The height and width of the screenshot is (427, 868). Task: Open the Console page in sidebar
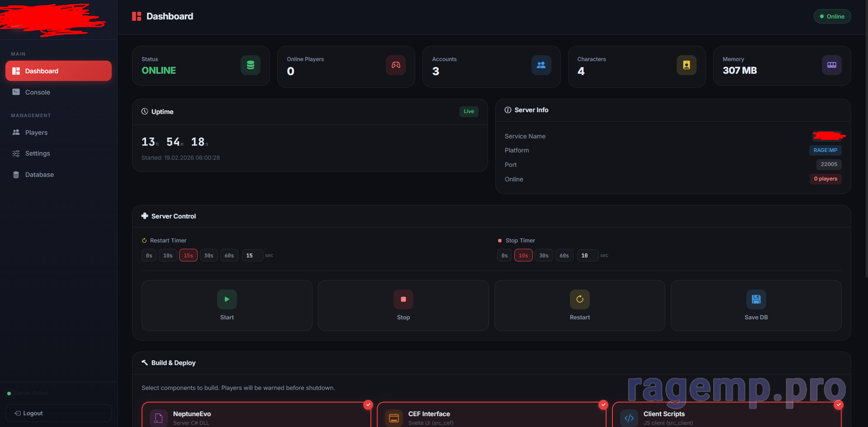[38, 92]
